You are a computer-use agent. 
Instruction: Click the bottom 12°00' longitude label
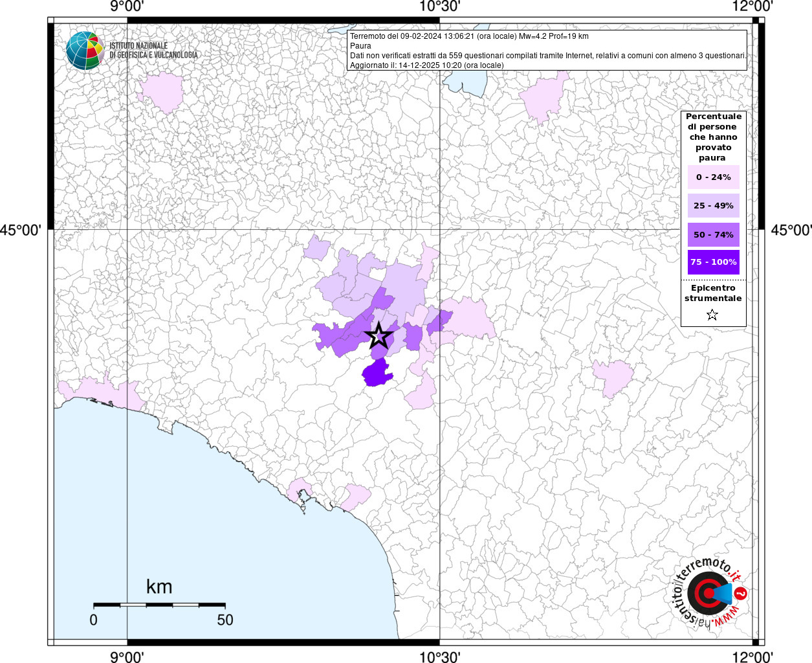(752, 657)
